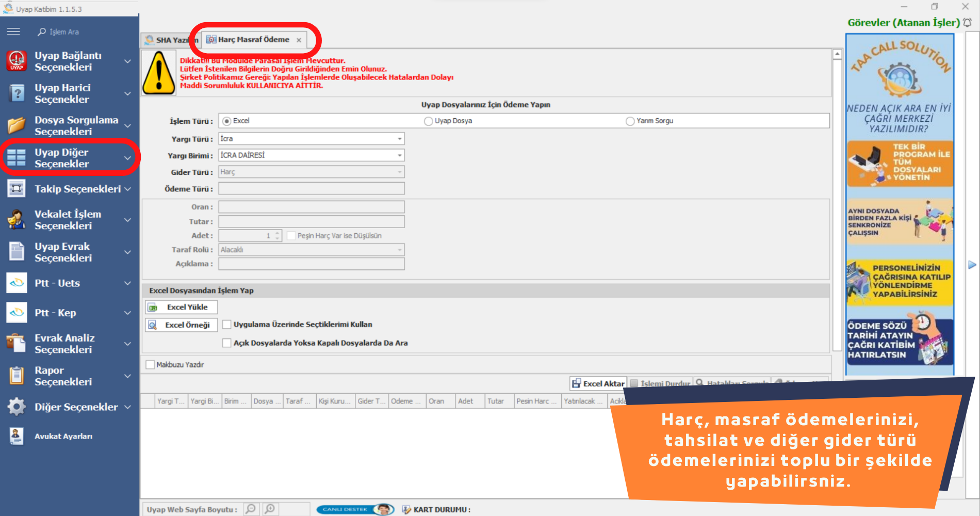Click the Uyap Bağlantı Seçenekleri icon
The image size is (980, 516).
tap(17, 61)
